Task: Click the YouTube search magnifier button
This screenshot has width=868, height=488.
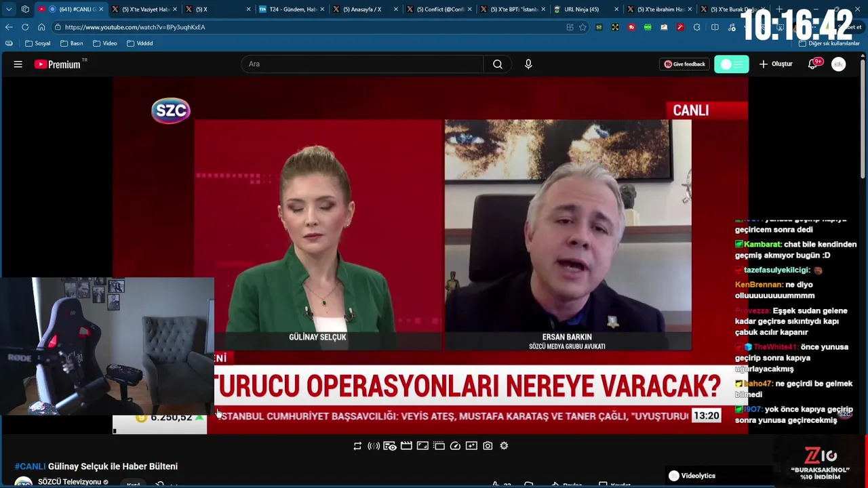Action: [x=498, y=64]
